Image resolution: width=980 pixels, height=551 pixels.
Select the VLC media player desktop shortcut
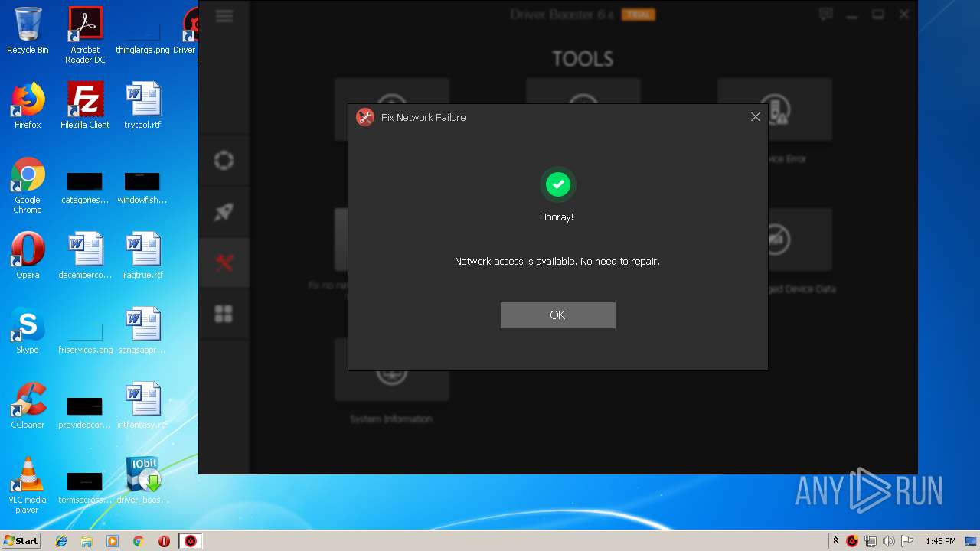tap(28, 485)
